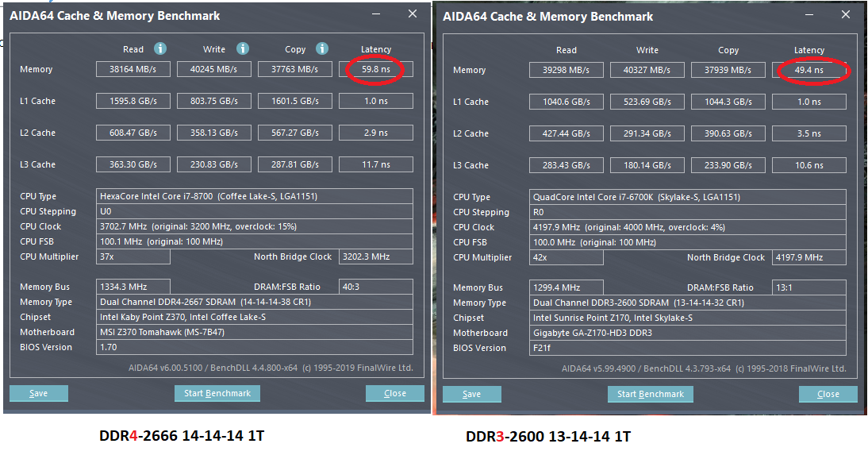Select L3 Cache Read value 283.43 GB/s

566,165
